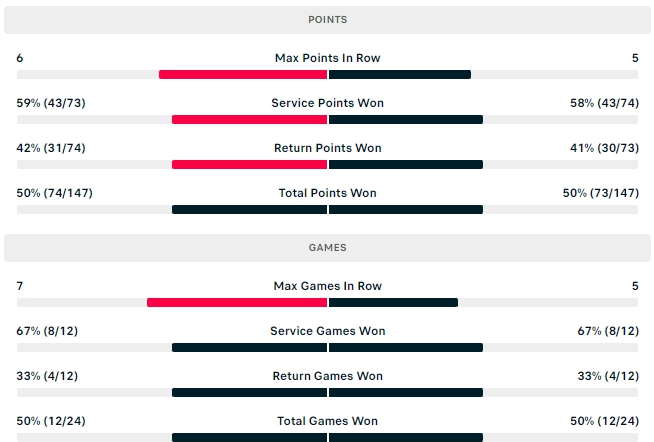Screen dimensions: 654x442
Task: Click the 50% (74/147) total points value
Action: click(x=55, y=193)
